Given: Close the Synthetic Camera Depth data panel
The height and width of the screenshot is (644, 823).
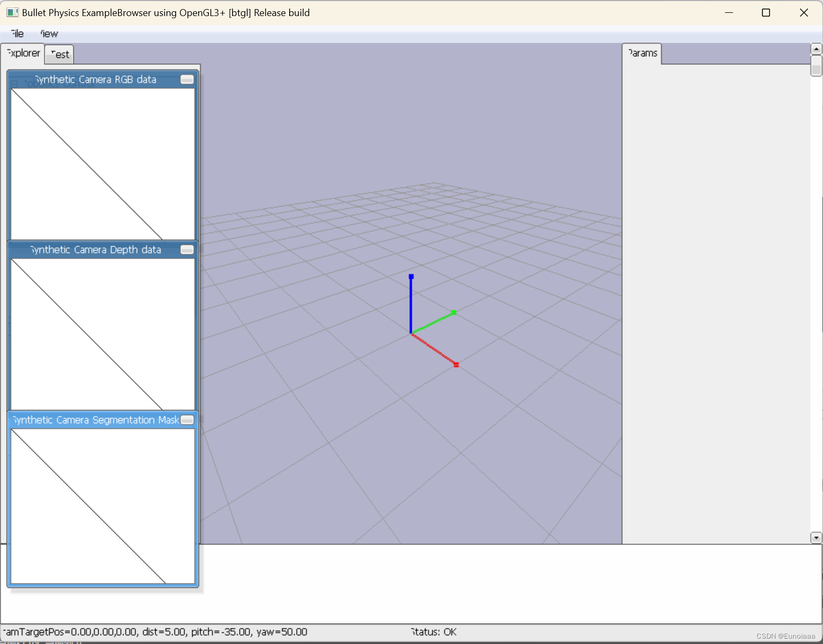Looking at the screenshot, I should point(187,249).
